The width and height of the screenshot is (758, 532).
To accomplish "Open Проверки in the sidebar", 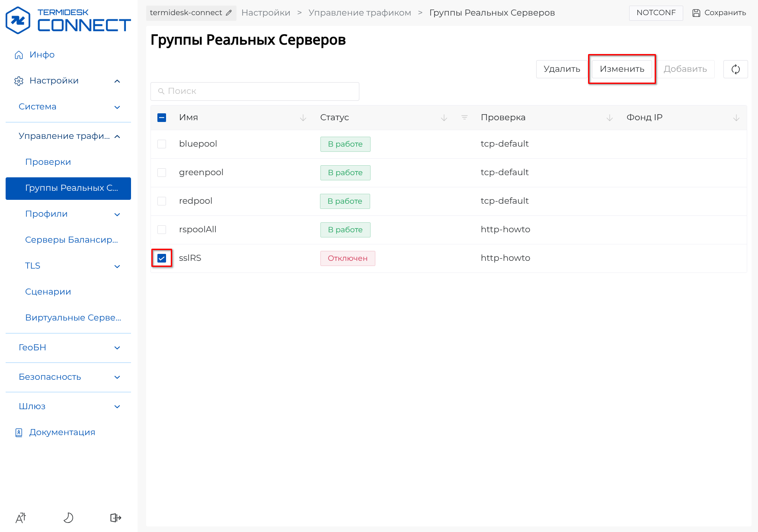I will coord(48,162).
